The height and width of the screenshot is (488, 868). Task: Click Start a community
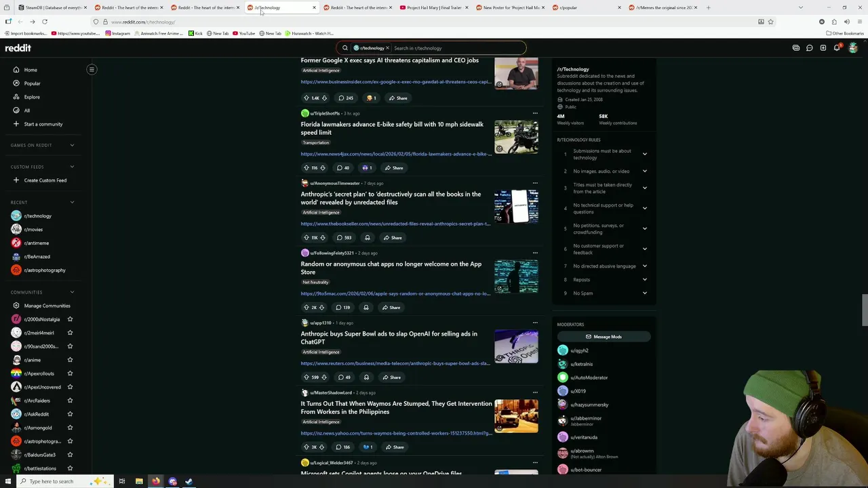pos(43,124)
